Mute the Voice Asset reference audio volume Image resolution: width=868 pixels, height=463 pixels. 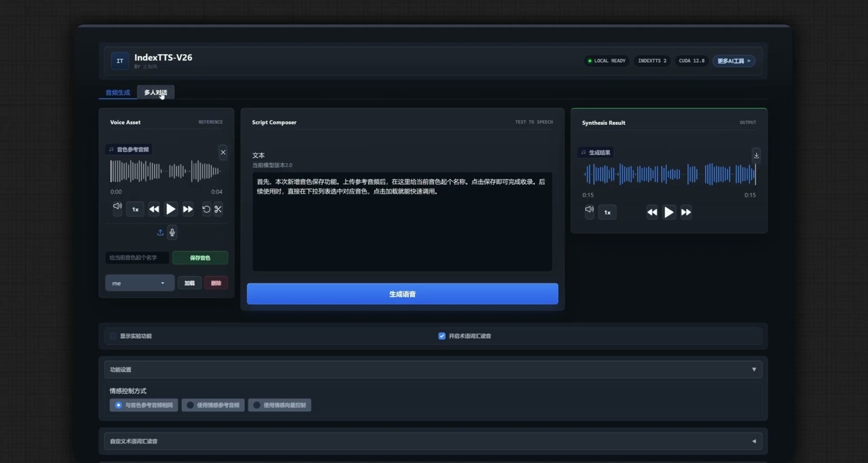coord(117,207)
